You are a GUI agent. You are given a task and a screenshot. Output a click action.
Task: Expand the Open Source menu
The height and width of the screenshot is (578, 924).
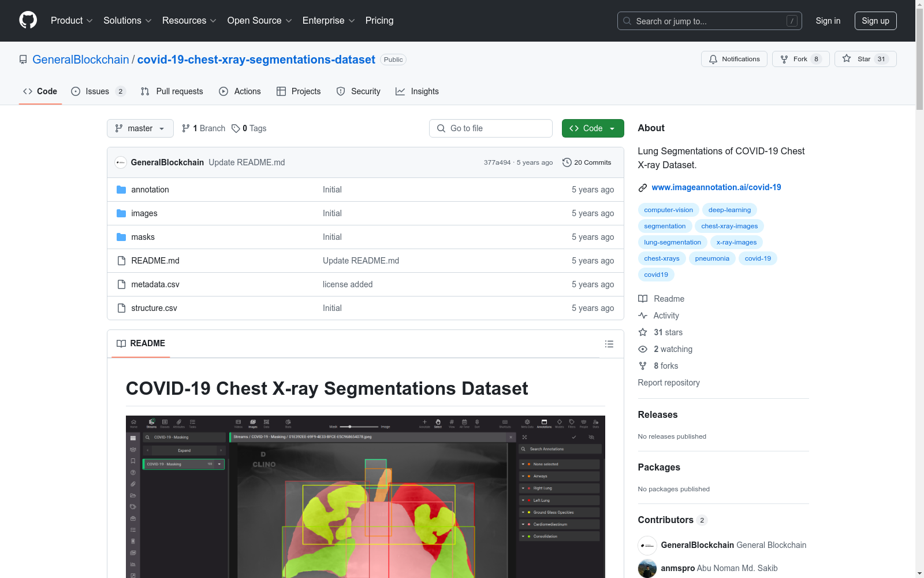point(260,20)
